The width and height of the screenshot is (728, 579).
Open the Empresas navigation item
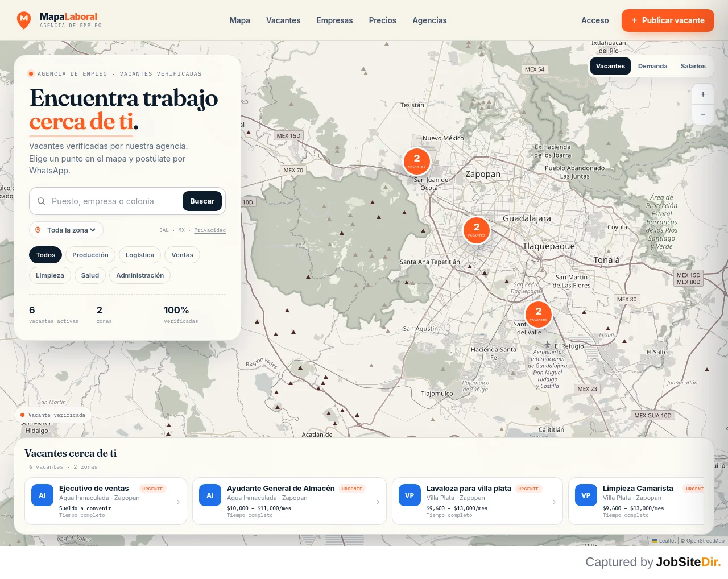click(x=334, y=20)
